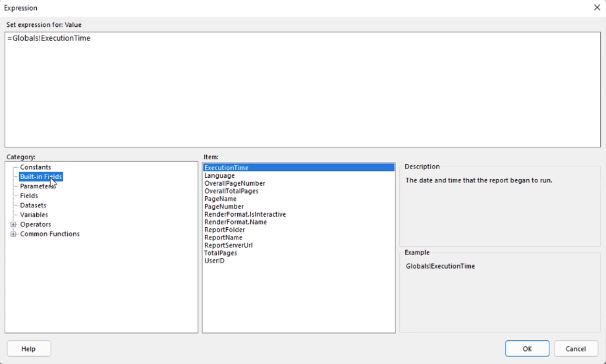Select Parameters in the Category tree
This screenshot has width=606, height=364.
[38, 186]
